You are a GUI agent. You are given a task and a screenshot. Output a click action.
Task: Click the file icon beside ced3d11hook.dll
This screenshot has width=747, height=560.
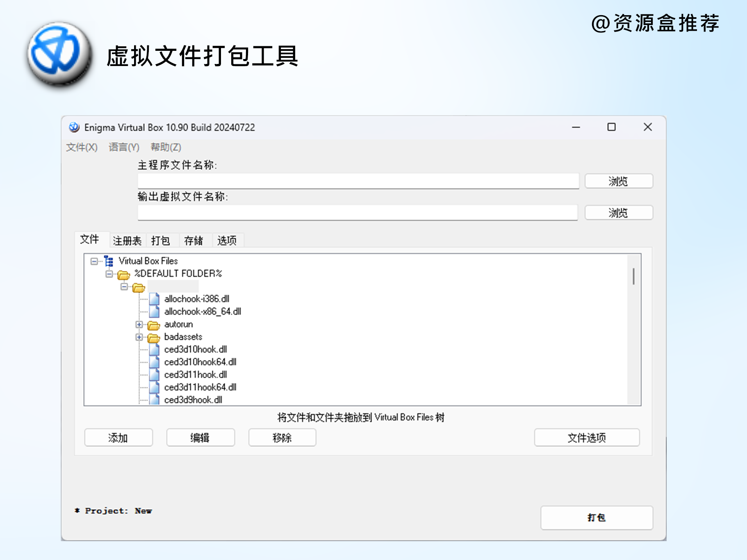pos(154,375)
